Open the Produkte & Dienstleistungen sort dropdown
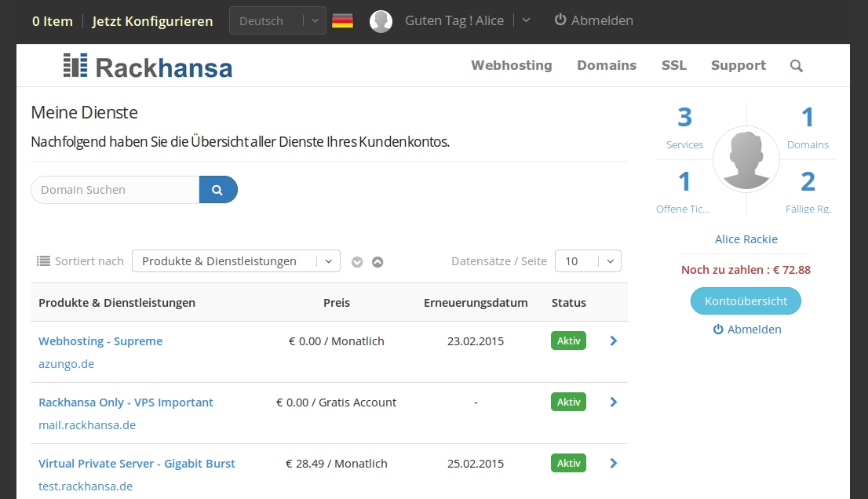Viewport: 868px width, 499px height. click(235, 261)
